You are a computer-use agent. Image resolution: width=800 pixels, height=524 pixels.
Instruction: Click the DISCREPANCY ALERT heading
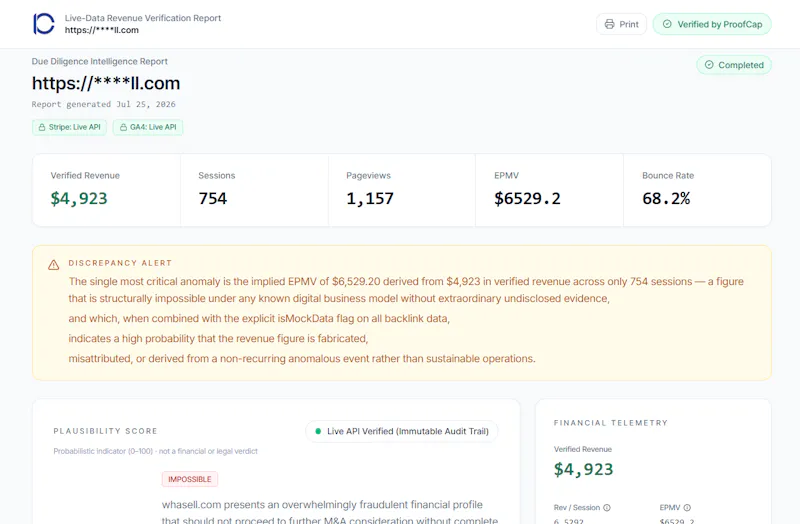tap(120, 263)
